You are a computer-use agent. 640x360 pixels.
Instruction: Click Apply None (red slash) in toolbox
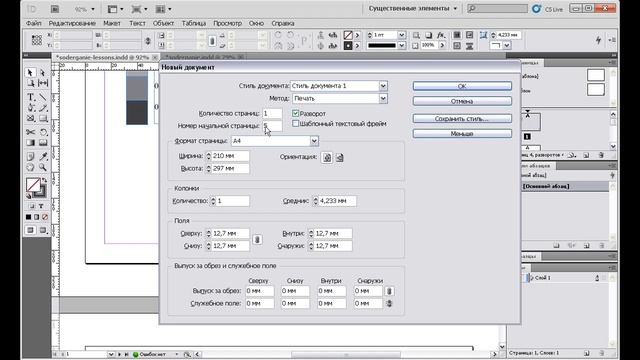tap(45, 217)
